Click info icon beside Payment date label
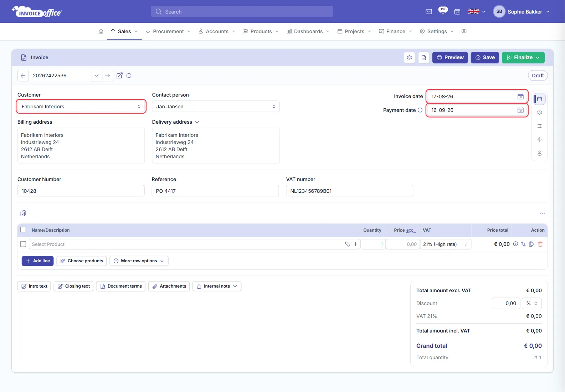This screenshot has width=565, height=392. click(420, 110)
